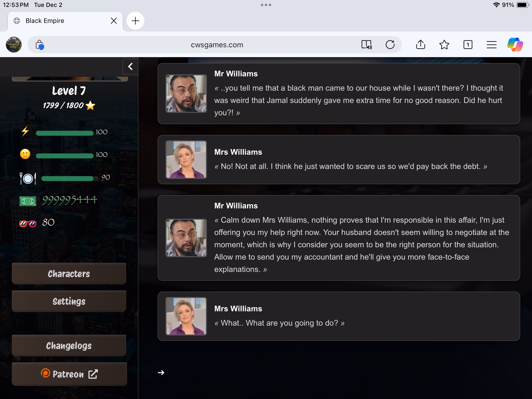Tap Mrs Williams' portrait in last message
The height and width of the screenshot is (399, 532).
click(x=186, y=316)
